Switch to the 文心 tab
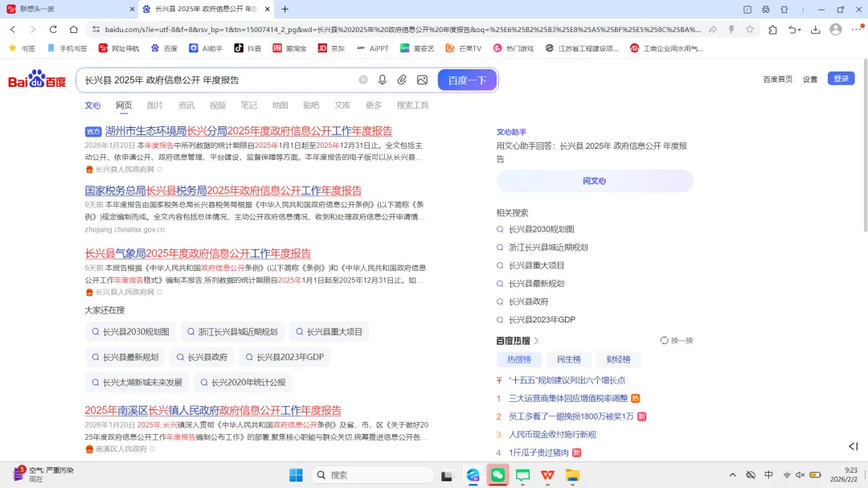 92,105
